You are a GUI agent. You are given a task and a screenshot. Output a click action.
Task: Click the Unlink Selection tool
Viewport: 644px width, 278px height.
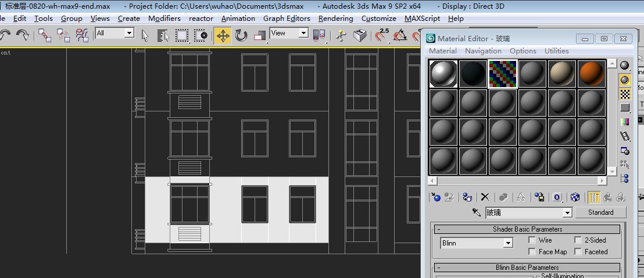coord(63,35)
